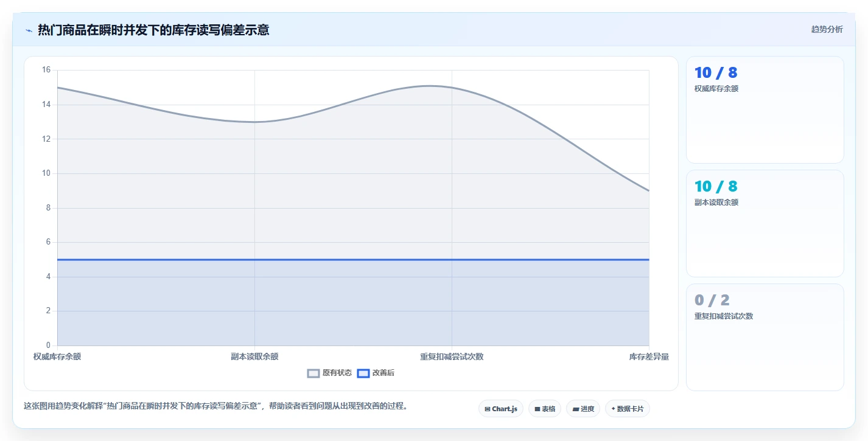The width and height of the screenshot is (868, 441).
Task: Open the 趋势分析 label in the header
Action: (x=827, y=29)
